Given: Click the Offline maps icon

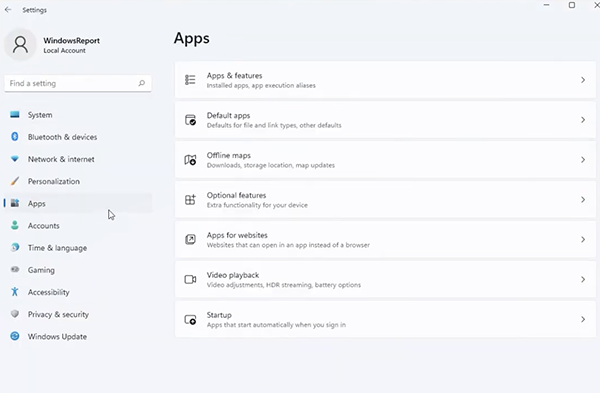Looking at the screenshot, I should (190, 160).
